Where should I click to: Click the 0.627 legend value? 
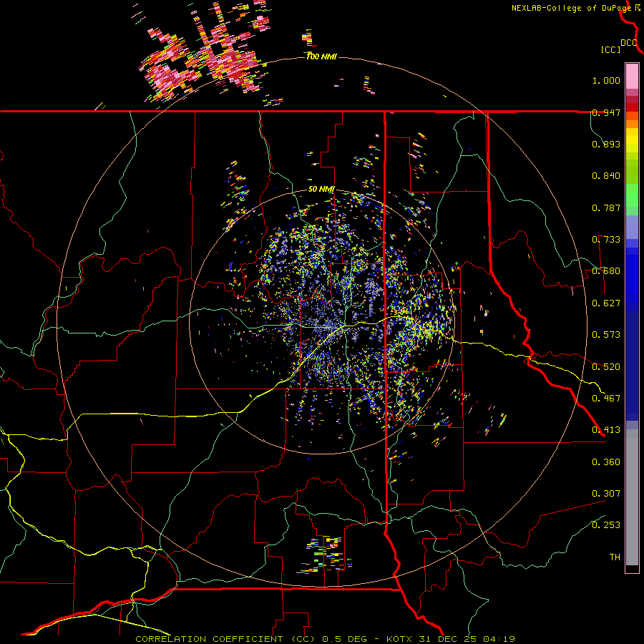coord(606,303)
